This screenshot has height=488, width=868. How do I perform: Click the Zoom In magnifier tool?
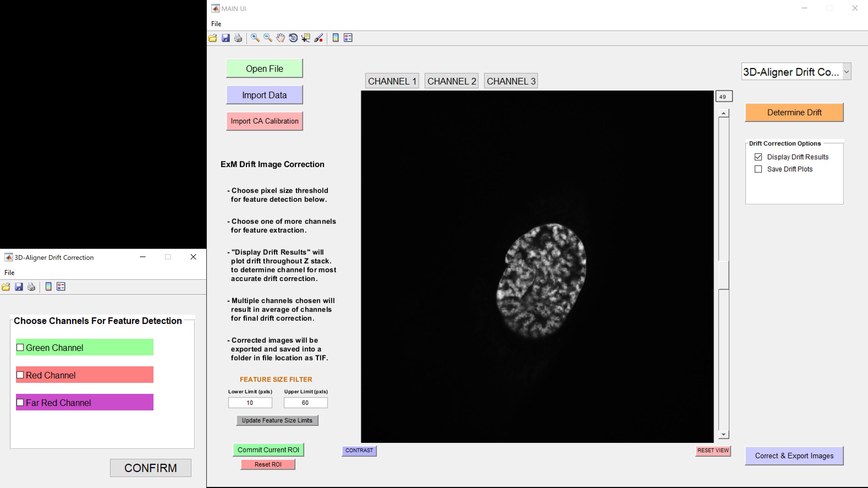point(255,38)
